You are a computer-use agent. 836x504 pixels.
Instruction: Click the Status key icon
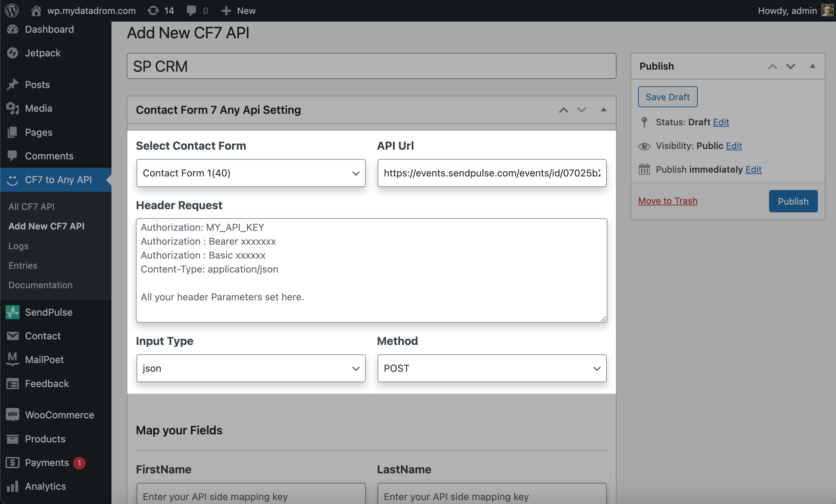click(x=644, y=122)
